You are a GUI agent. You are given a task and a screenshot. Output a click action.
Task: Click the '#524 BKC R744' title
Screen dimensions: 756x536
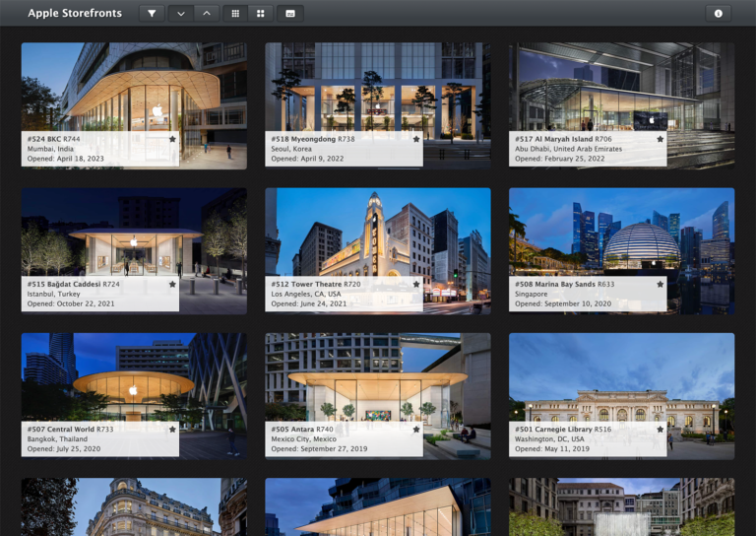(53, 139)
